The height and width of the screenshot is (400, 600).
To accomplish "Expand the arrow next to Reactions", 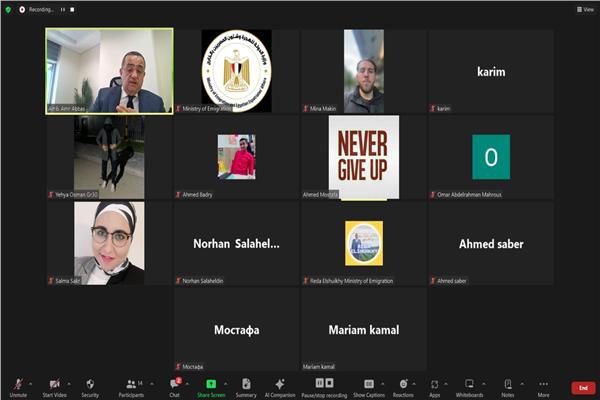I will pos(414,384).
